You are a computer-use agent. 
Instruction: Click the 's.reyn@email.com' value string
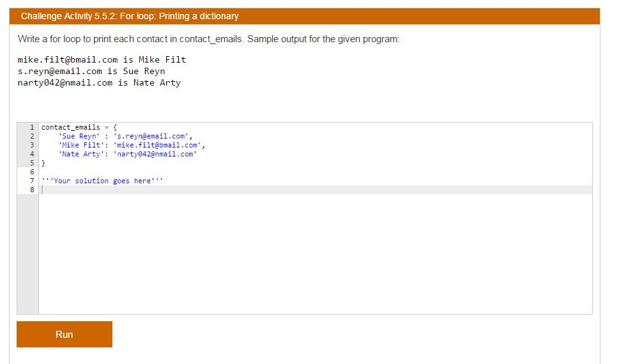click(151, 136)
